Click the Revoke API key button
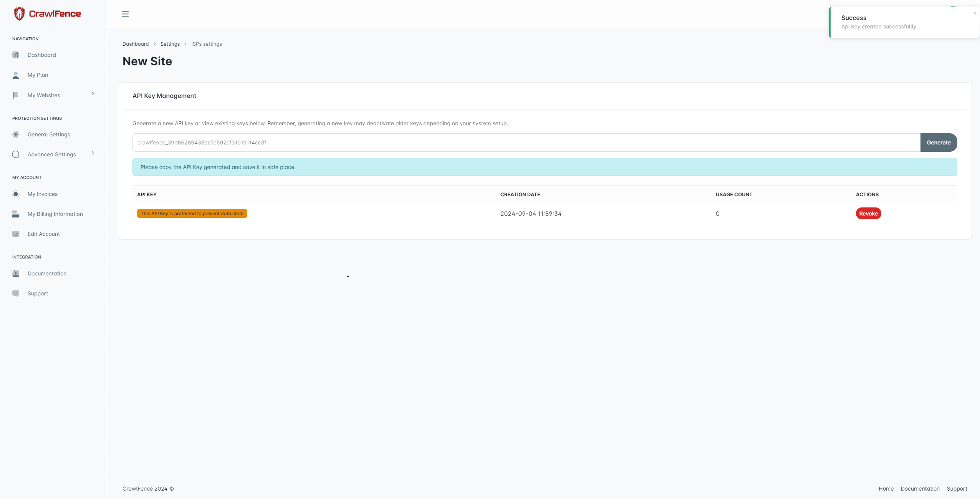This screenshot has height=499, width=980. [868, 213]
